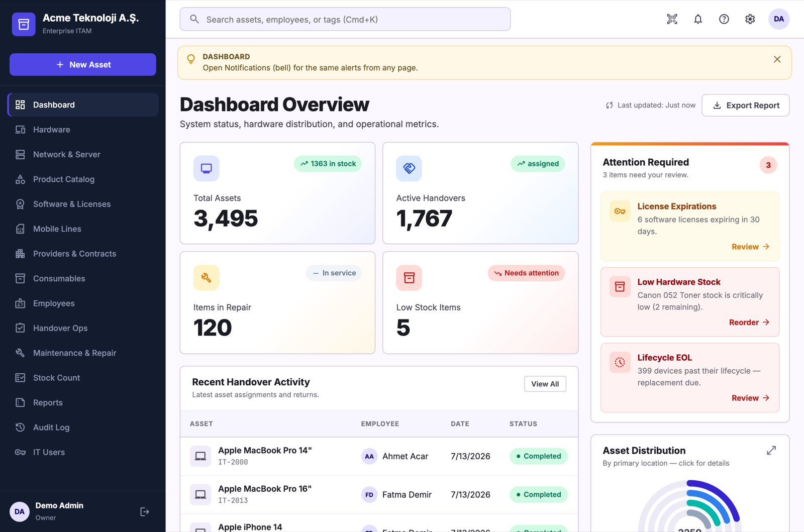804x532 pixels.
Task: Click the laptop icon for MacBook Pro 16"
Action: [x=200, y=495]
